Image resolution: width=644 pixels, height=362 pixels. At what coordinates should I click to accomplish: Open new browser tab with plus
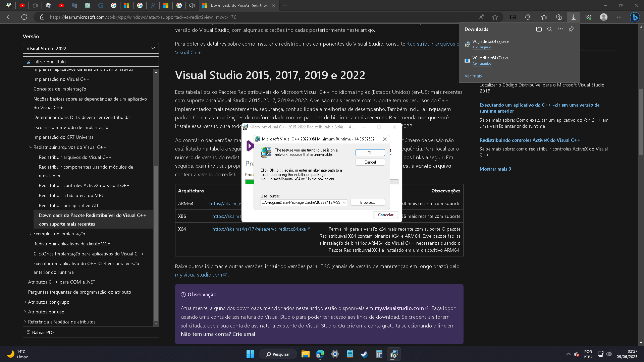pos(285,5)
